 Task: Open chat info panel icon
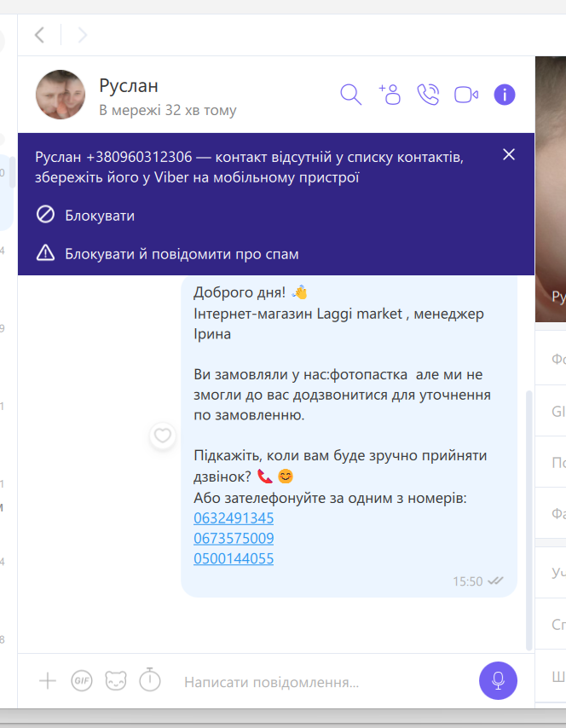coord(505,95)
